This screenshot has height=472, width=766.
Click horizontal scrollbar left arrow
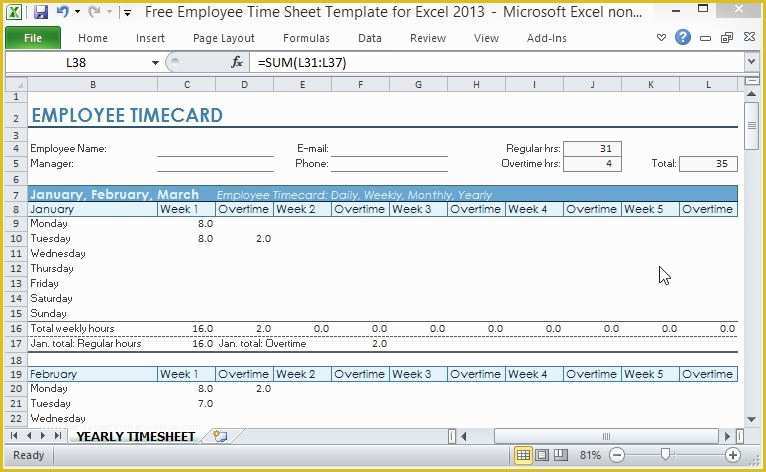click(463, 436)
